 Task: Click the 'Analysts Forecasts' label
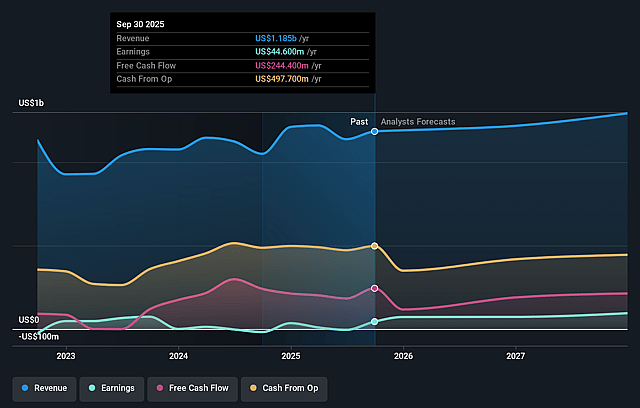pyautogui.click(x=418, y=122)
